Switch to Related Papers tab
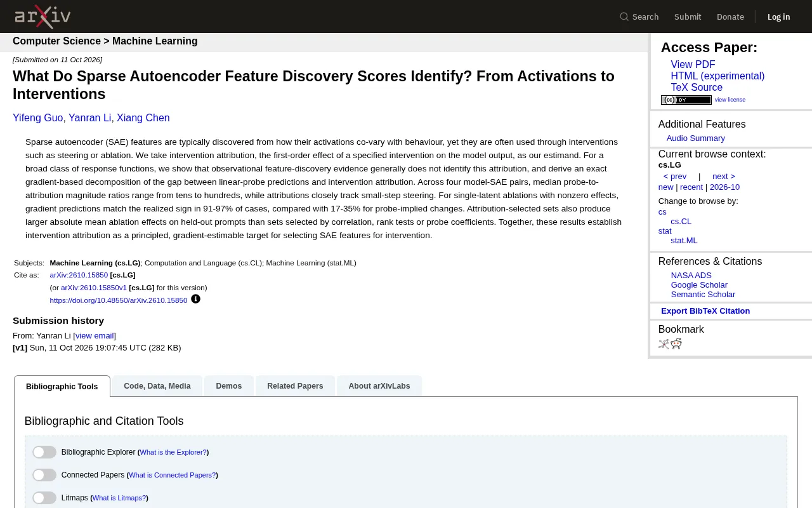 coord(295,386)
